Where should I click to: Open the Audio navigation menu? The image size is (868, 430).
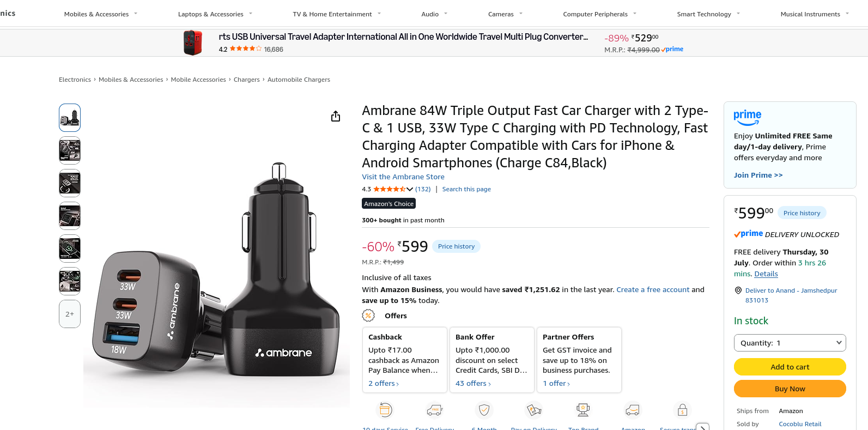434,14
